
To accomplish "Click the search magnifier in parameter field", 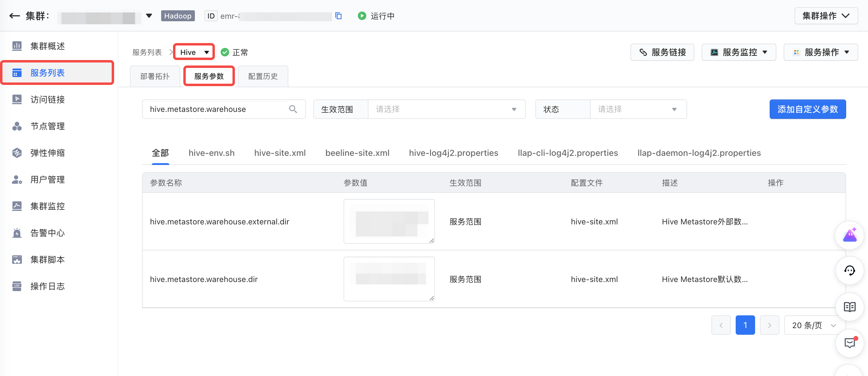I will (x=293, y=109).
